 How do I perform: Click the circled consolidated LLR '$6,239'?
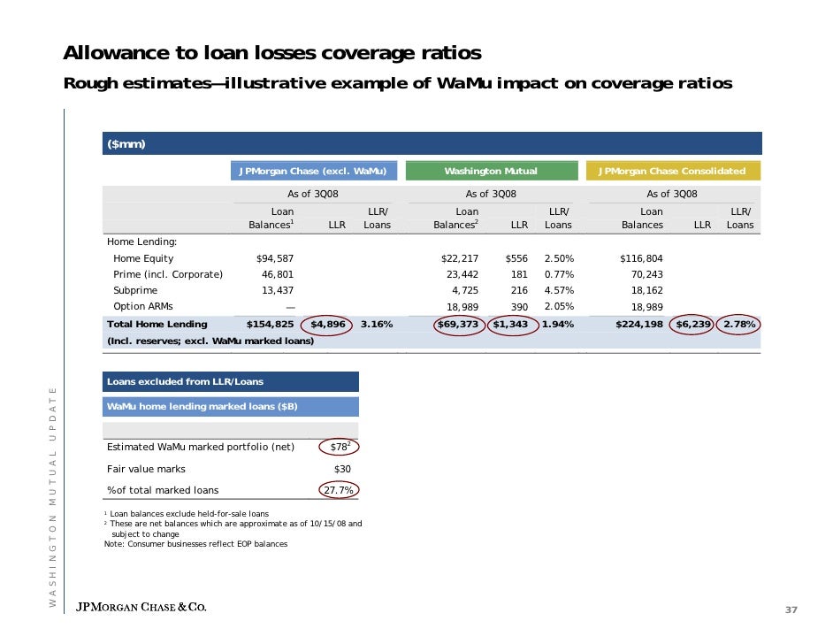[x=693, y=324]
